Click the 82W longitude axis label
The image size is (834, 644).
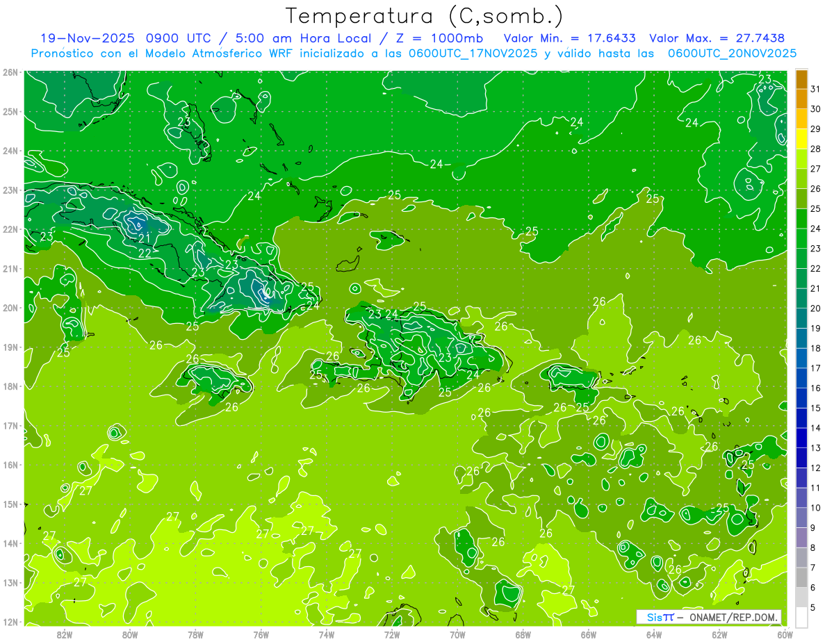pyautogui.click(x=65, y=634)
